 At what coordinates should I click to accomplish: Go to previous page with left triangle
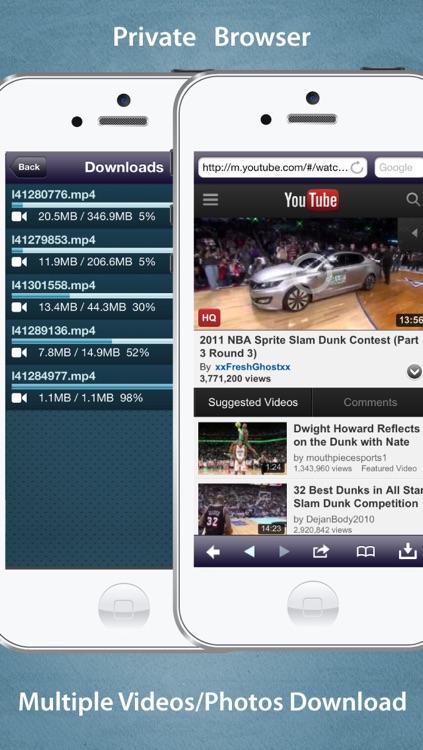(249, 552)
